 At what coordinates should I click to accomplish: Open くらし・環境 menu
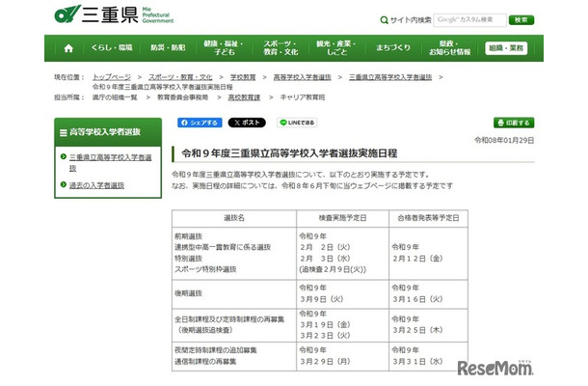point(112,47)
